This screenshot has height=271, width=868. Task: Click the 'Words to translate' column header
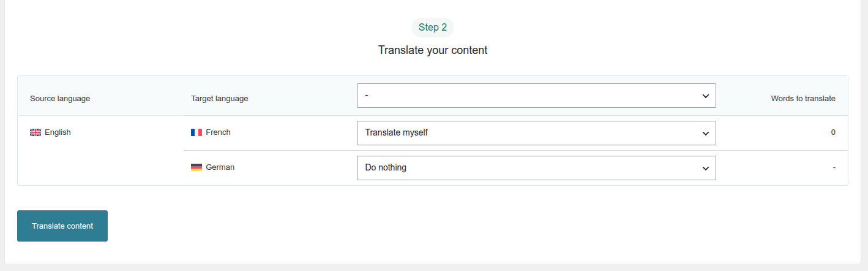click(803, 99)
